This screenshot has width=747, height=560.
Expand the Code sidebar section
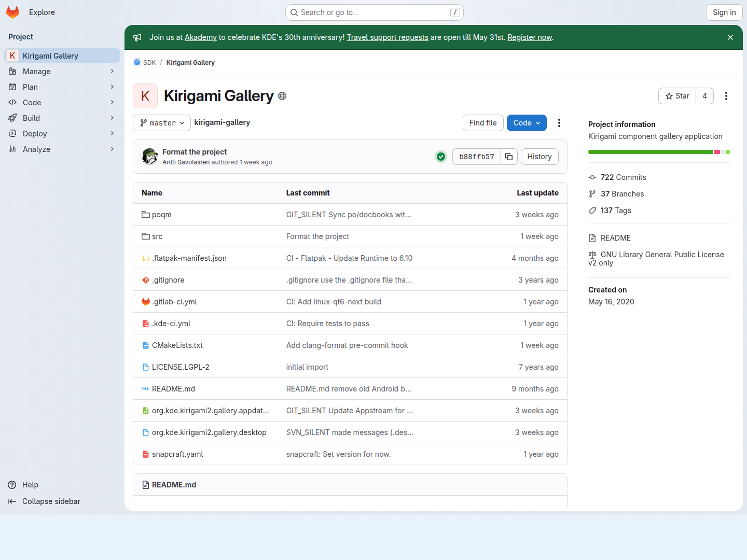[62, 103]
